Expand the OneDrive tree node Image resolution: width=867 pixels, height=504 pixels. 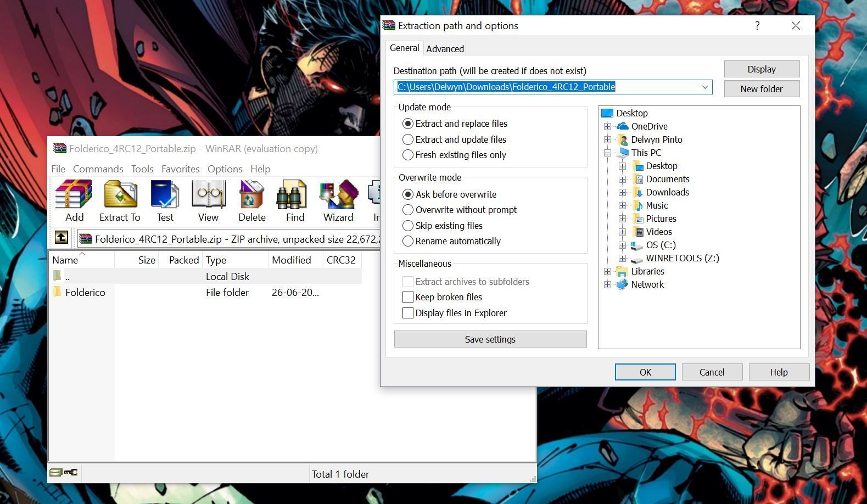point(608,126)
